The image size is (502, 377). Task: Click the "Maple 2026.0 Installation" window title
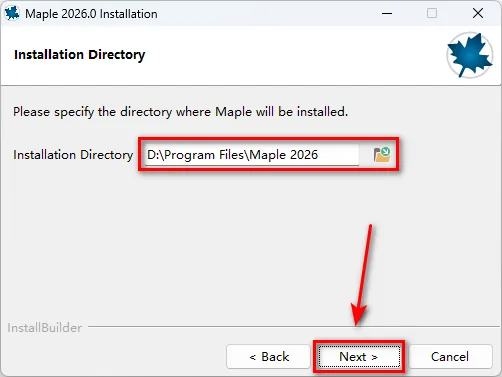91,14
